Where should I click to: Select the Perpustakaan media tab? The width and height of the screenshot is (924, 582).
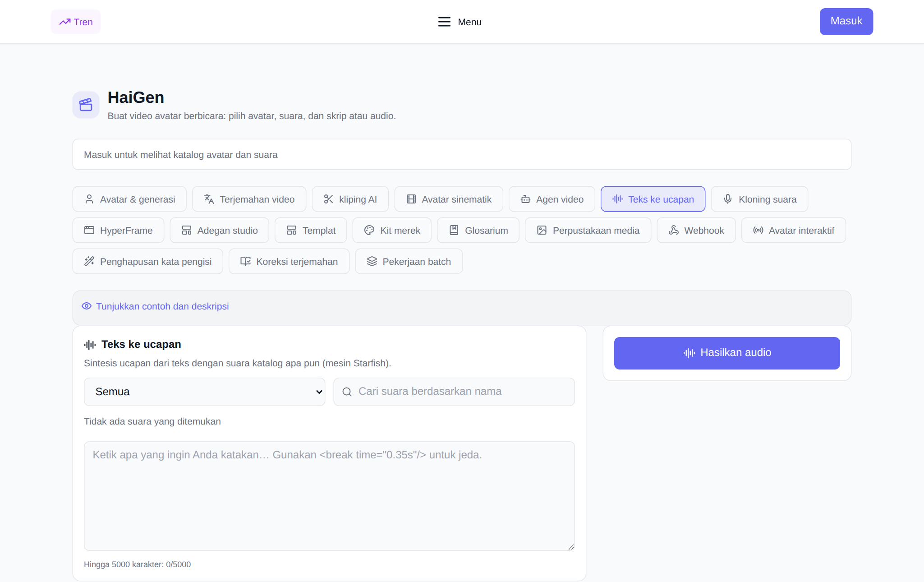click(588, 230)
